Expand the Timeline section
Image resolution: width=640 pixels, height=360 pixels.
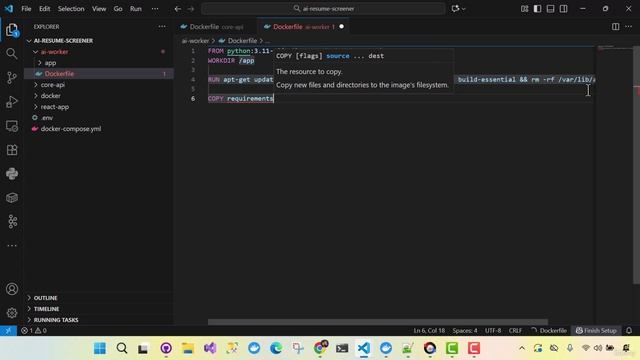[99, 309]
